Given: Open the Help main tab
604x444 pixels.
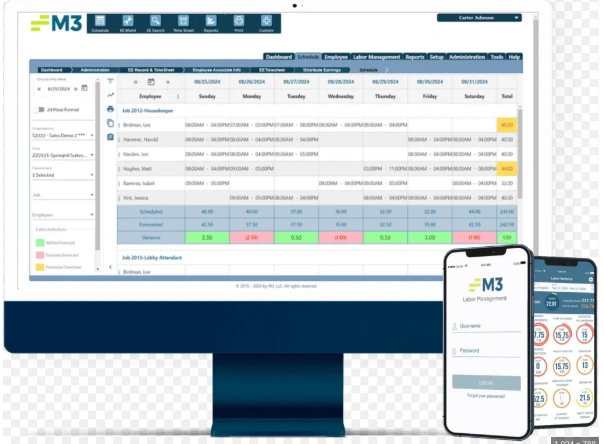Looking at the screenshot, I should pyautogui.click(x=514, y=57).
